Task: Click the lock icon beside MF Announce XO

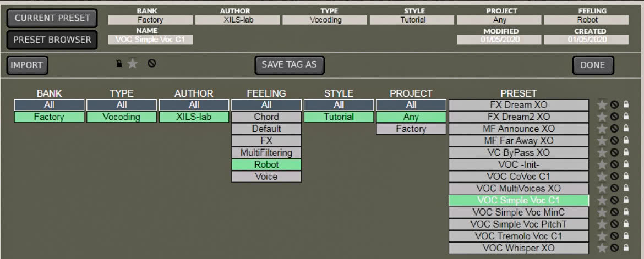Action: point(626,129)
